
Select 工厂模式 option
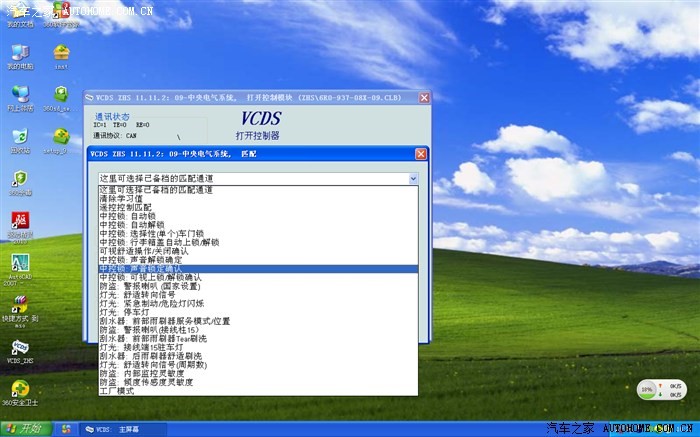(258, 391)
